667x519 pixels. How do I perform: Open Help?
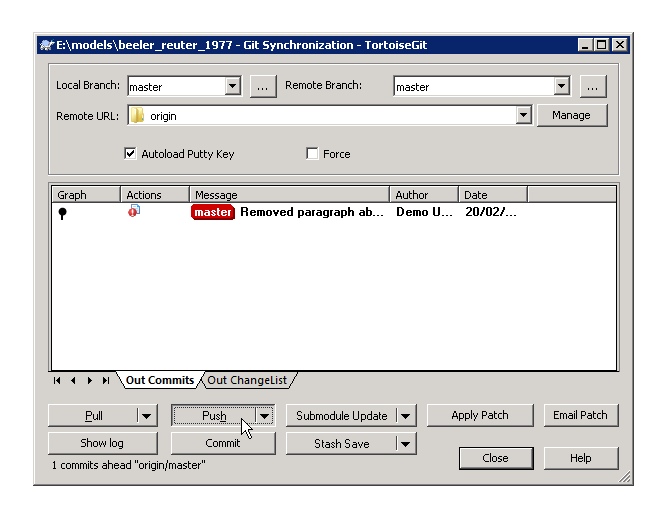coord(581,458)
